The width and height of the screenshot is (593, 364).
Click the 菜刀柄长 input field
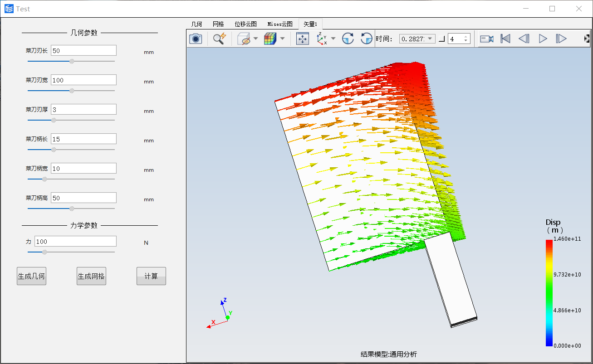(83, 139)
